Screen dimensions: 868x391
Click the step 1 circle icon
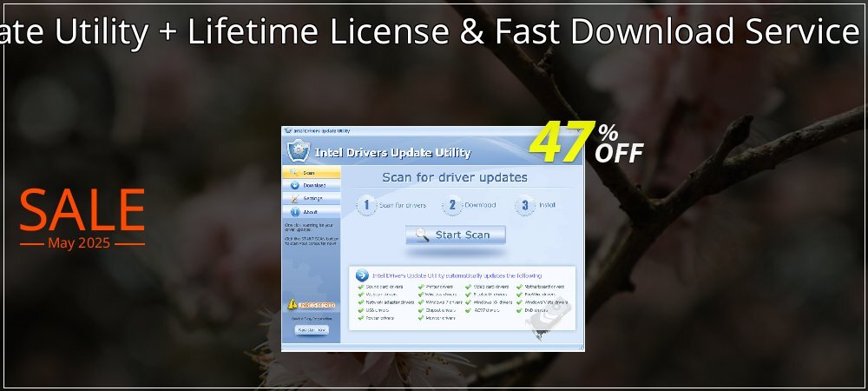pyautogui.click(x=366, y=205)
